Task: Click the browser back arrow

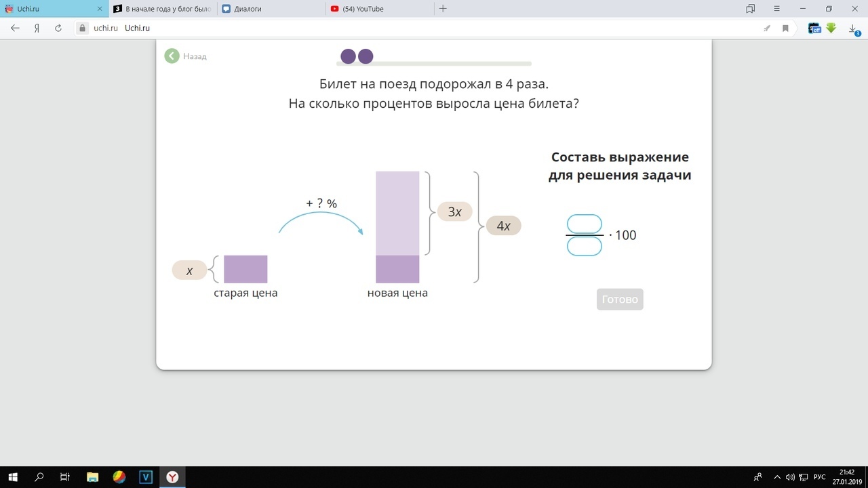Action: 16,28
